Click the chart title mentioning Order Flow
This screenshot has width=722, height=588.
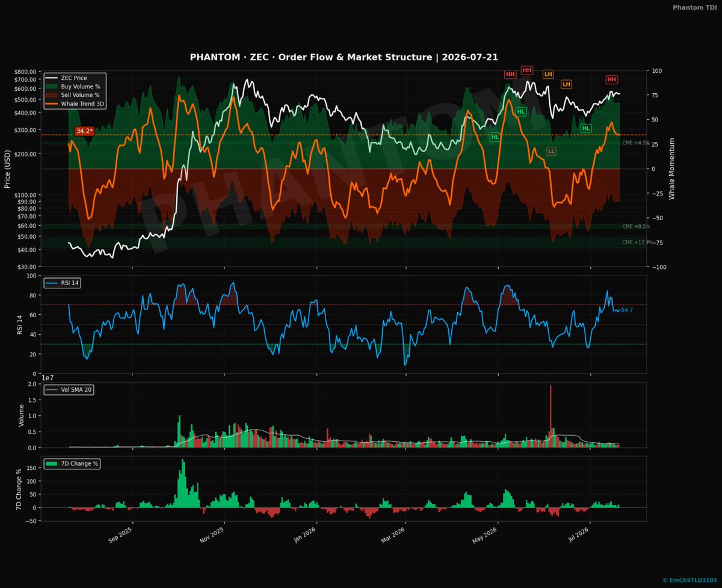click(x=344, y=57)
